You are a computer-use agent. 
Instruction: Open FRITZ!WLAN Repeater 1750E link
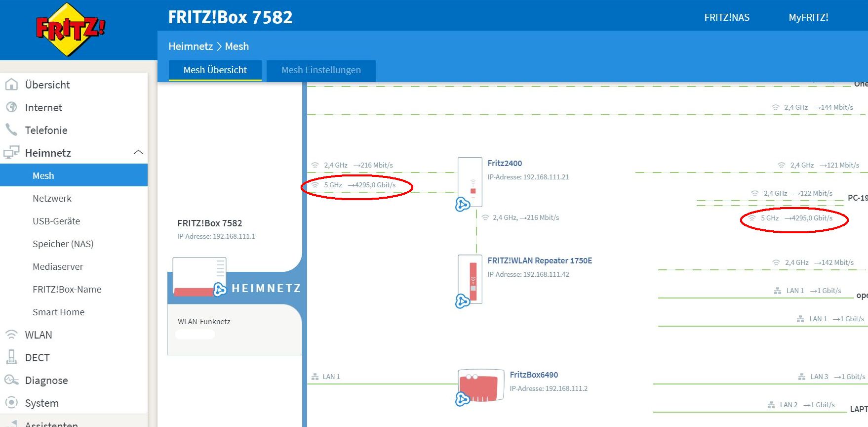click(x=540, y=260)
